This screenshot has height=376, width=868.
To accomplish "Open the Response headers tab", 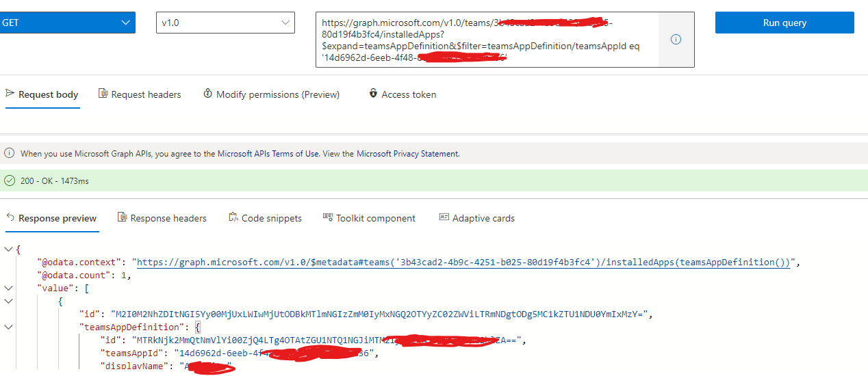I will (x=162, y=219).
